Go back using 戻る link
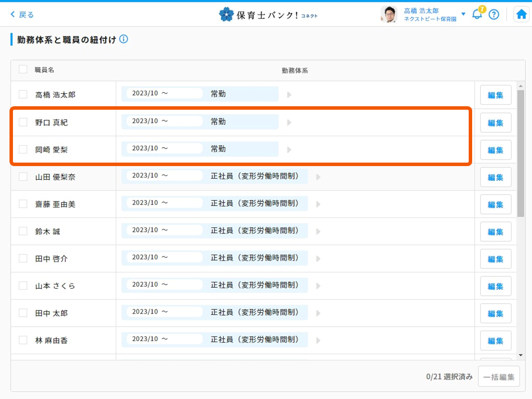 pyautogui.click(x=22, y=14)
